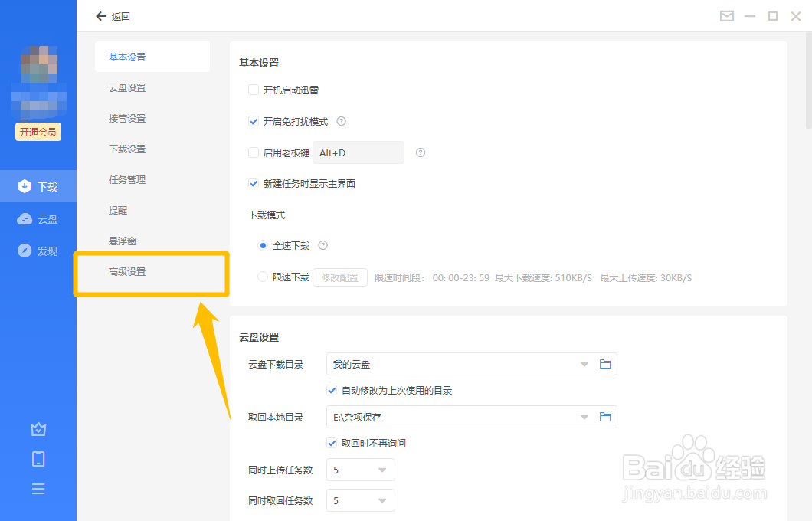Click the 开通会员 button
812x521 pixels.
pyautogui.click(x=38, y=132)
